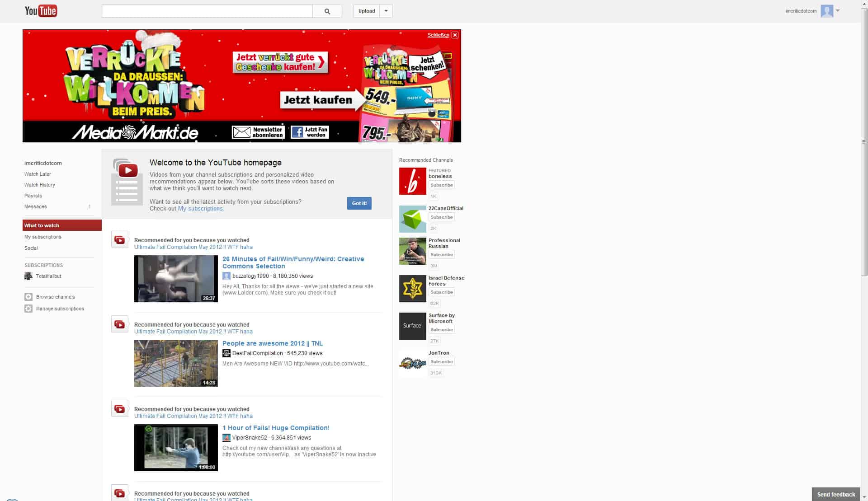
Task: Select What to watch tab
Action: [x=62, y=225]
